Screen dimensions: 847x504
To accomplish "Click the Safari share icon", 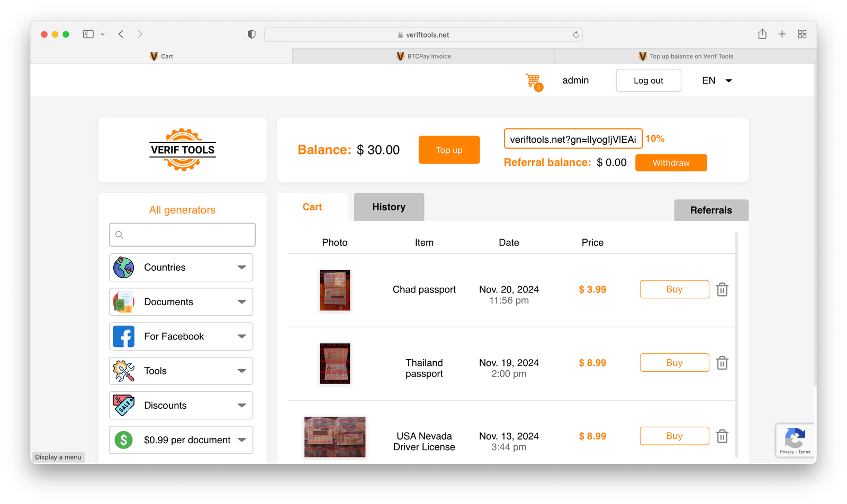I will tap(762, 34).
